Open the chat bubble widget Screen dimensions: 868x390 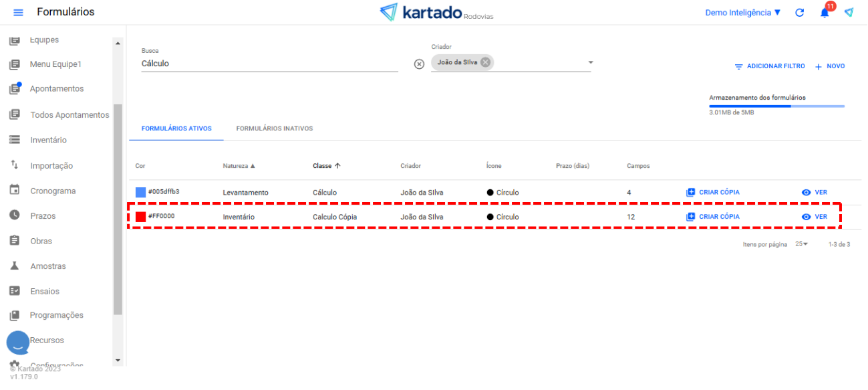point(18,343)
